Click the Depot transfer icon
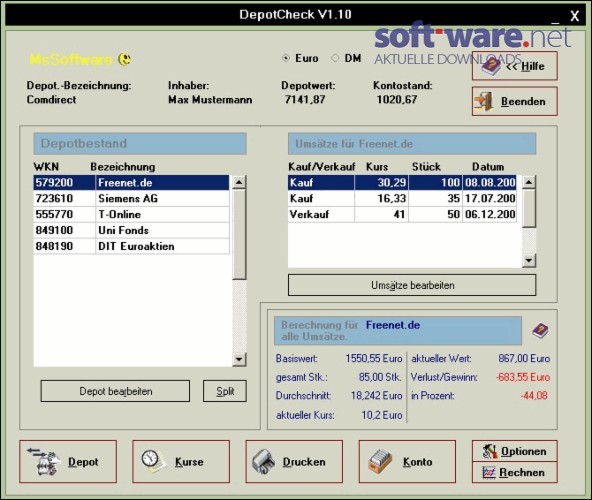The image size is (592, 500). 44,461
